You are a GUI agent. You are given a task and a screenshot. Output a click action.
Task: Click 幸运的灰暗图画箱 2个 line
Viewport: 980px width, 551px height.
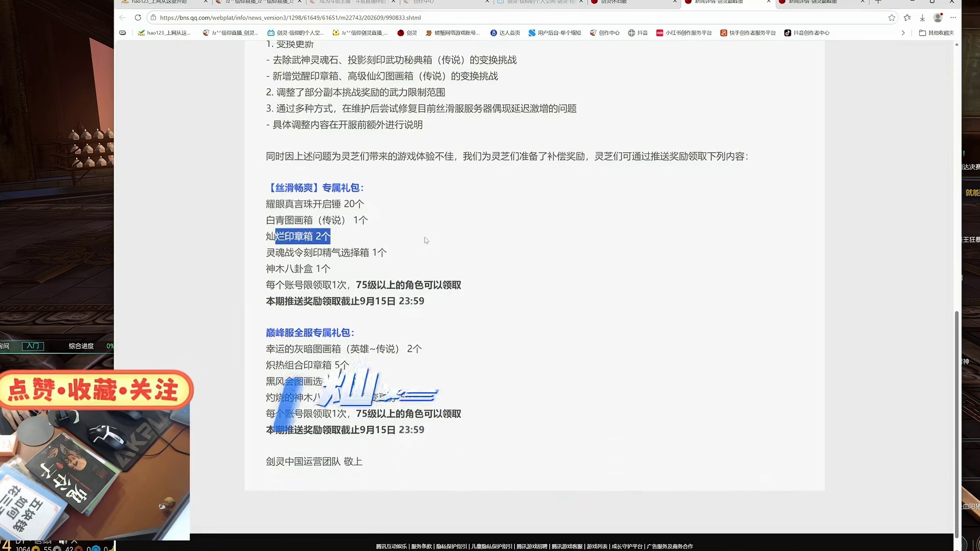point(344,349)
